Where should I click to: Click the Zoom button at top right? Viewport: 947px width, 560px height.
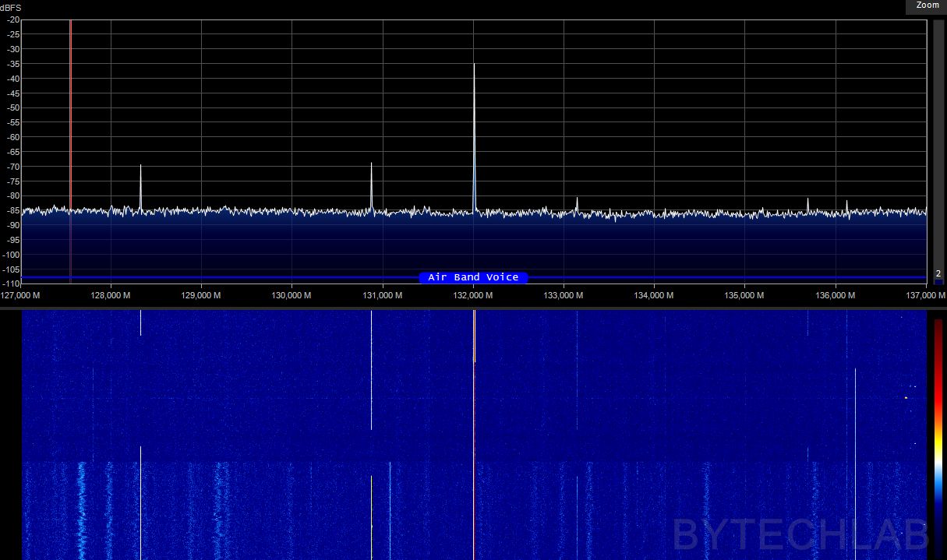(x=927, y=5)
